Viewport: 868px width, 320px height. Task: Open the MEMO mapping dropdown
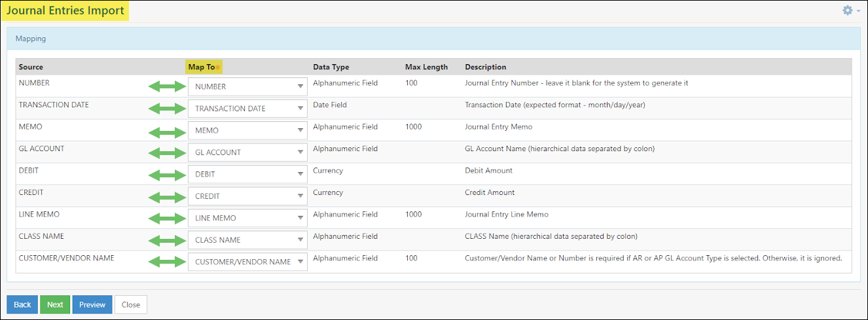[x=247, y=130]
